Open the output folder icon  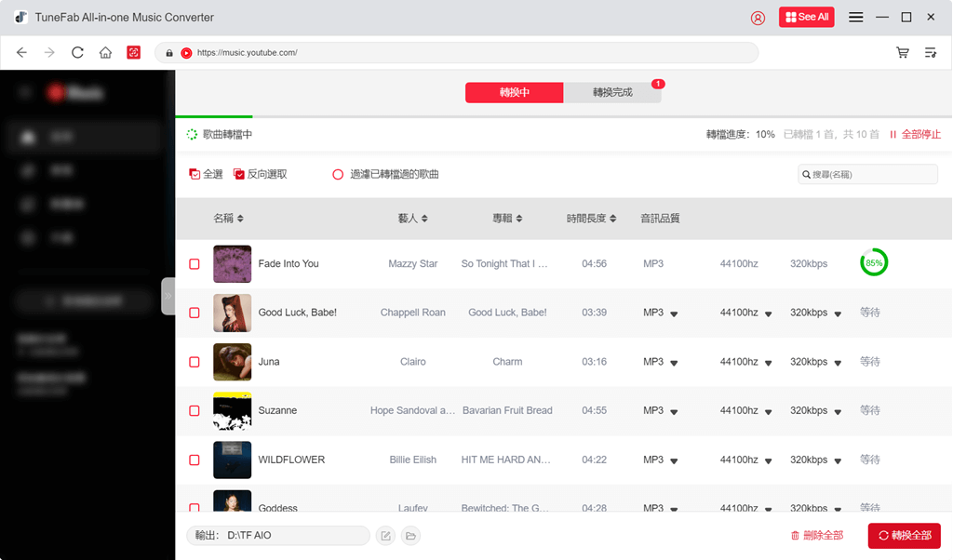(x=410, y=536)
